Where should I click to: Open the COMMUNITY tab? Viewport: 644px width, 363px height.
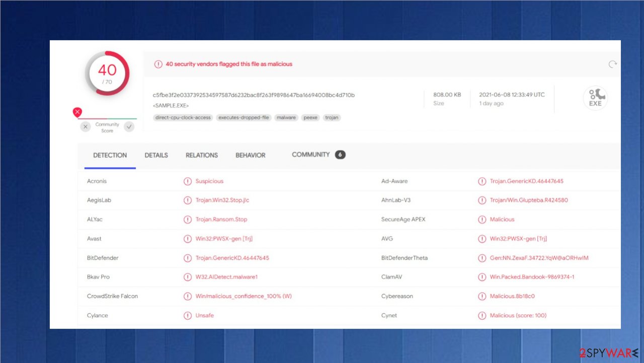click(x=311, y=155)
